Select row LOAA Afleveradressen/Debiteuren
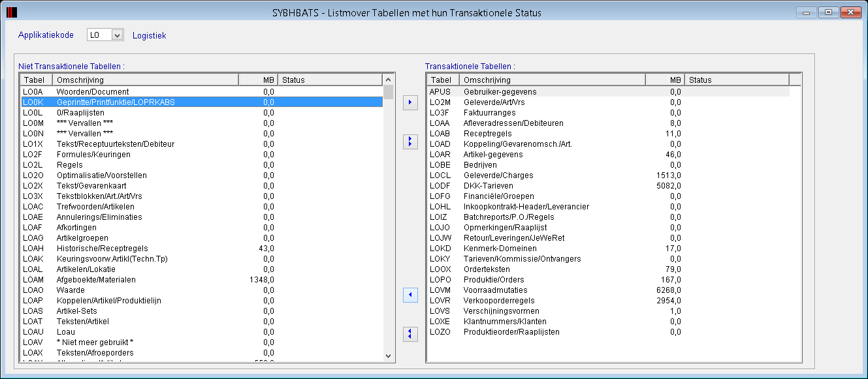 (608, 123)
